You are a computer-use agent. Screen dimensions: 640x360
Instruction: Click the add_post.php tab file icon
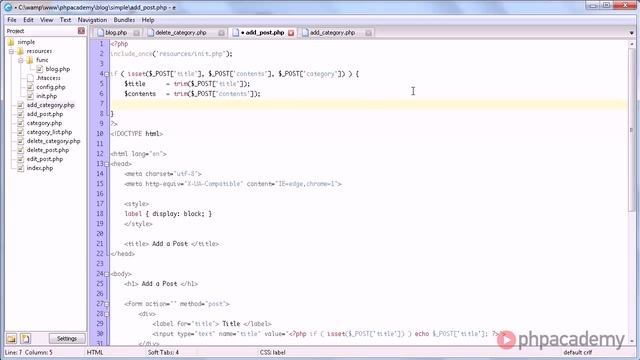coord(236,32)
